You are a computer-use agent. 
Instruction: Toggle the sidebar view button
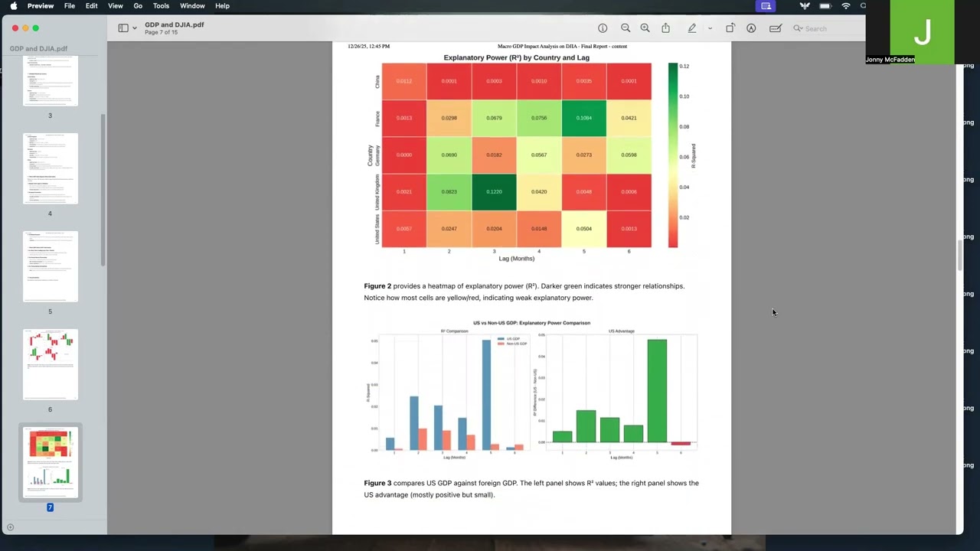tap(123, 28)
